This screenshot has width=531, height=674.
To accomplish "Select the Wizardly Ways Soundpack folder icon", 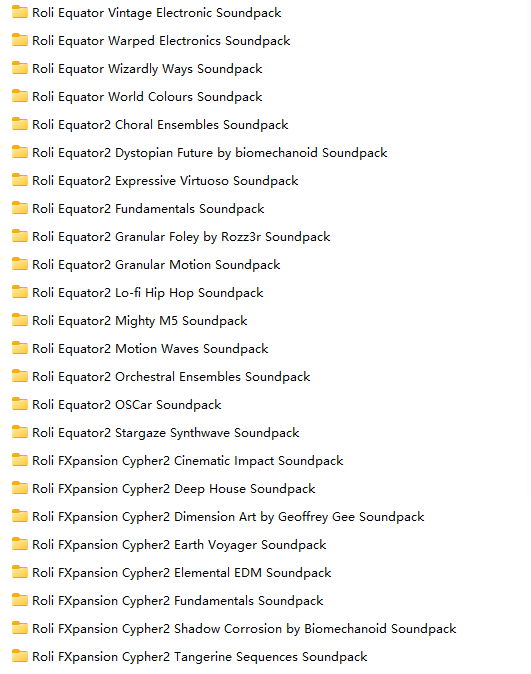I will click(19, 68).
